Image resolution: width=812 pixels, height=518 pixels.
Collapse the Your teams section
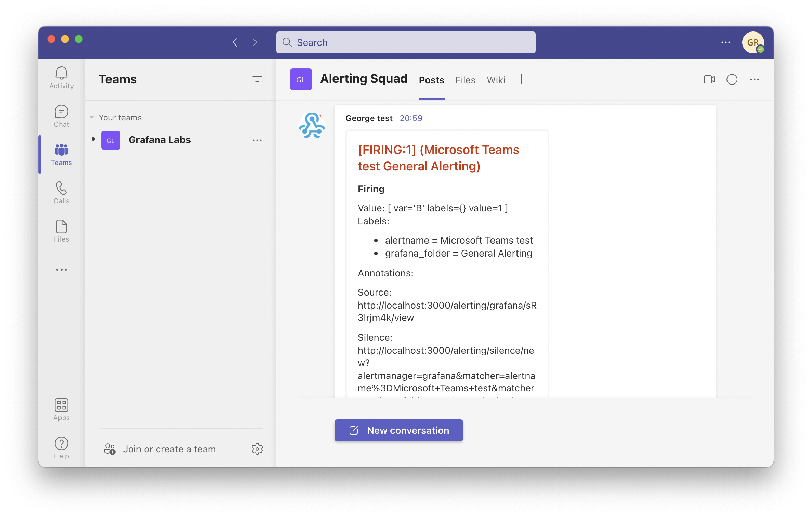[91, 117]
